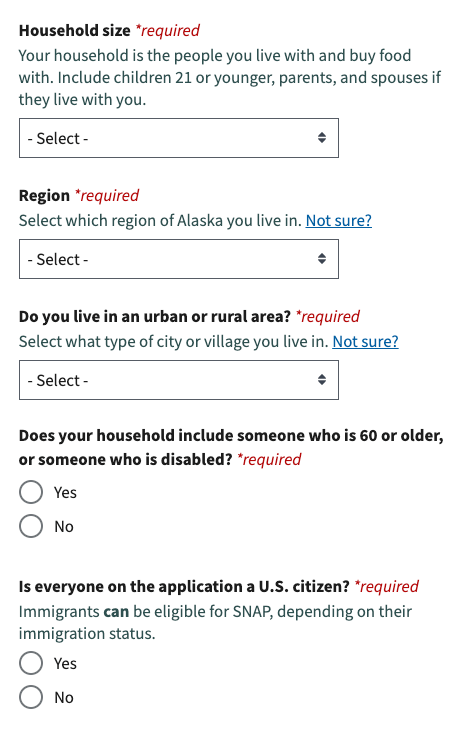Click the 'Is everyone on the application a U.S. citizen?' heading
Image resolution: width=470 pixels, height=741 pixels.
pyautogui.click(x=184, y=586)
